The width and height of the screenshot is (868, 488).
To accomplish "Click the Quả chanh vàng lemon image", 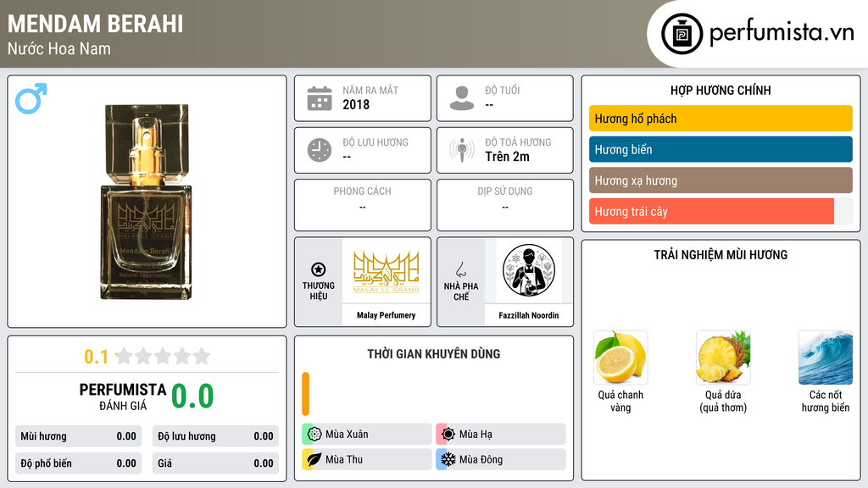I will (620, 358).
